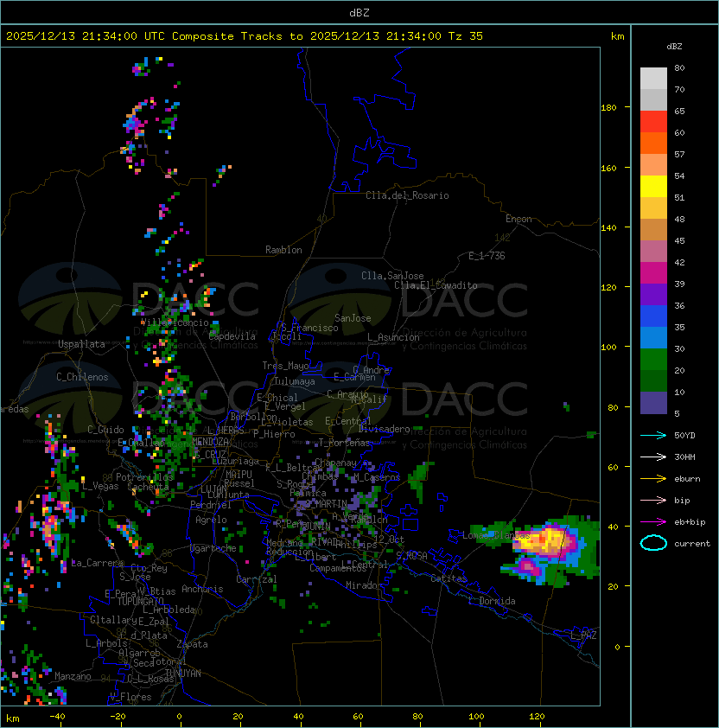Click the Mirador map label
Image resolution: width=719 pixels, height=728 pixels.
(365, 585)
